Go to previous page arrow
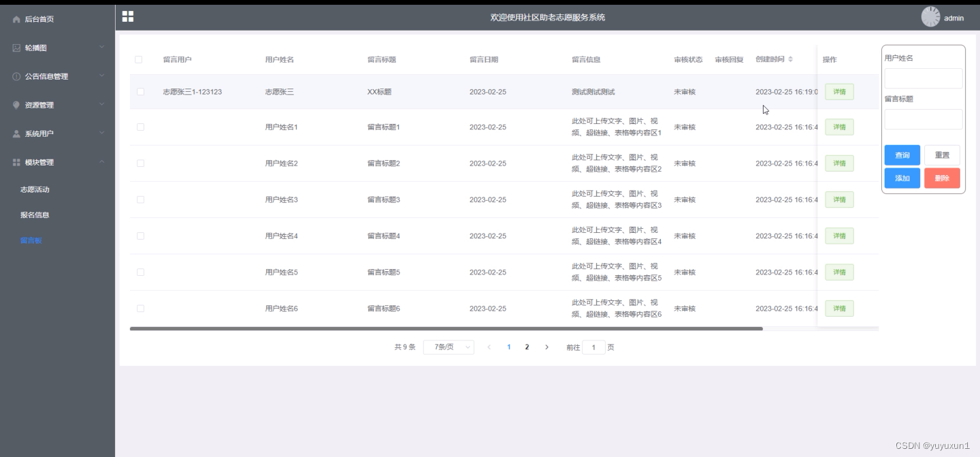 489,347
